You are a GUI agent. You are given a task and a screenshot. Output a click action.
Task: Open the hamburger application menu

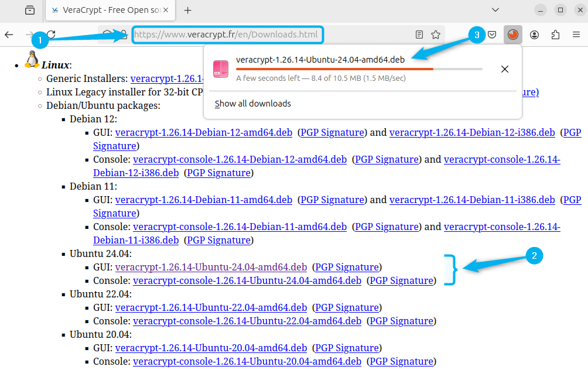(x=576, y=35)
